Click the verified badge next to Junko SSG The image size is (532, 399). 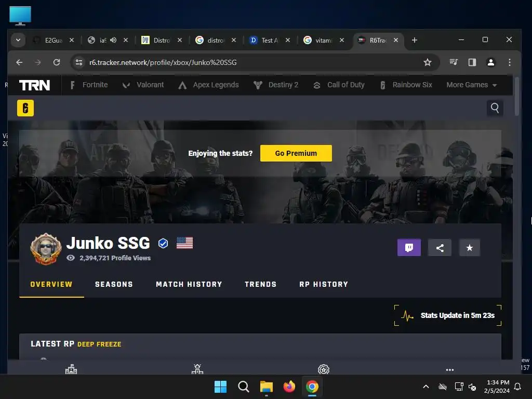pyautogui.click(x=163, y=243)
